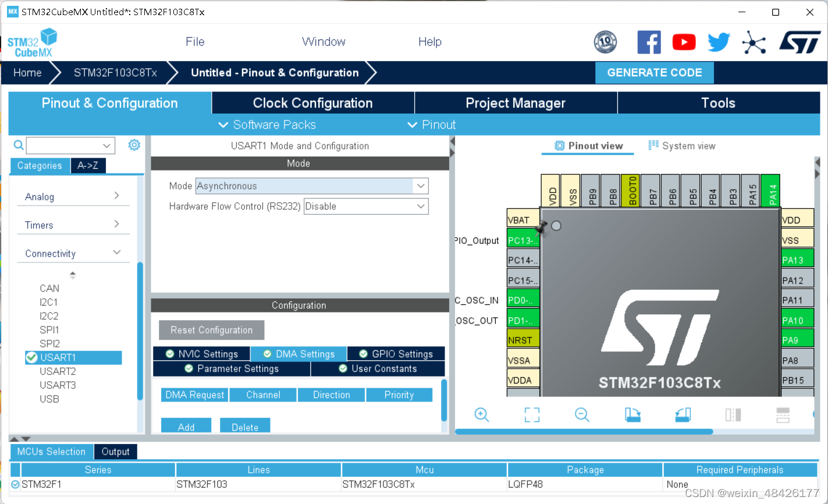Click the 10 years anniversary badge icon
828x504 pixels.
click(x=605, y=42)
